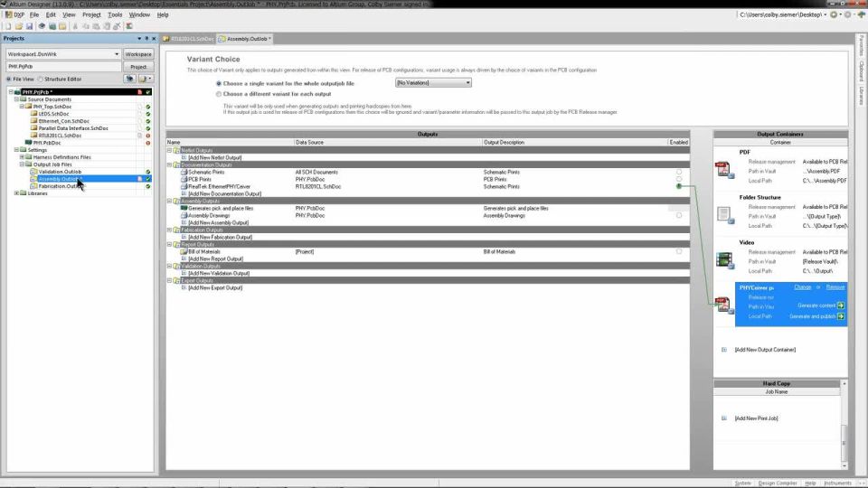Image resolution: width=868 pixels, height=488 pixels.
Task: Click the Copy toolbar icon
Action: pos(85,26)
